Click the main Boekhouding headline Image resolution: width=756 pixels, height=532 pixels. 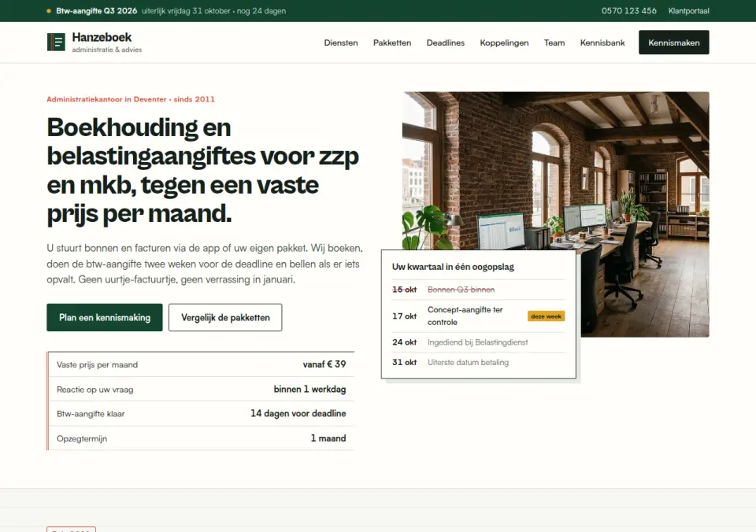click(202, 171)
